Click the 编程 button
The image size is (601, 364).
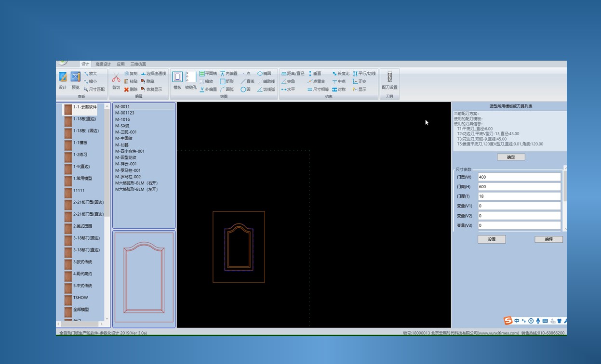pos(548,239)
